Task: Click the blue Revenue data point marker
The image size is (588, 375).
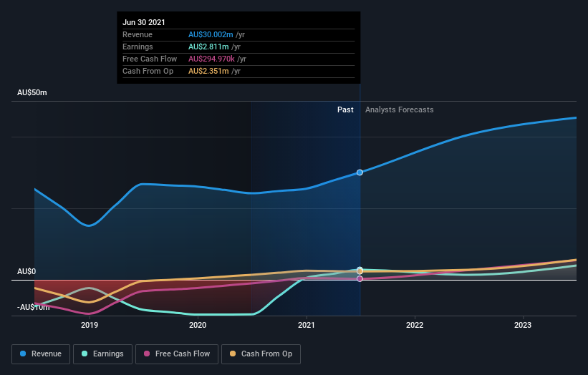Action: [360, 172]
